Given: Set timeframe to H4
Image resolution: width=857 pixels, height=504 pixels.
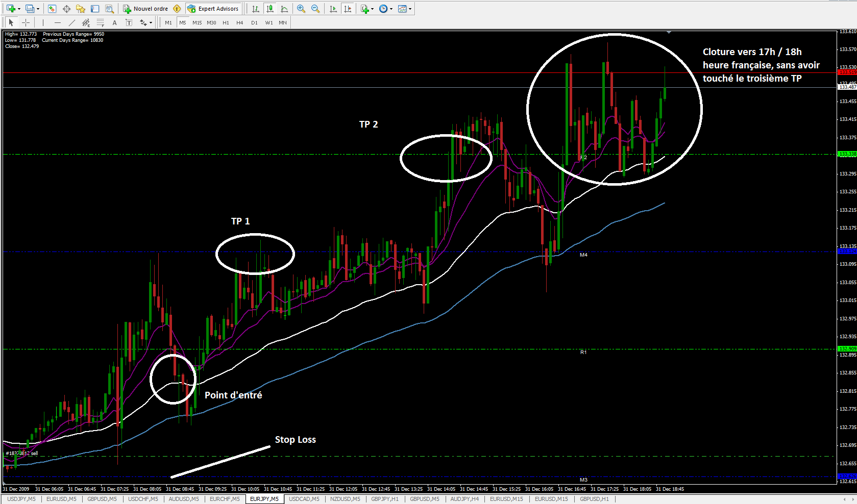Looking at the screenshot, I should (x=240, y=22).
